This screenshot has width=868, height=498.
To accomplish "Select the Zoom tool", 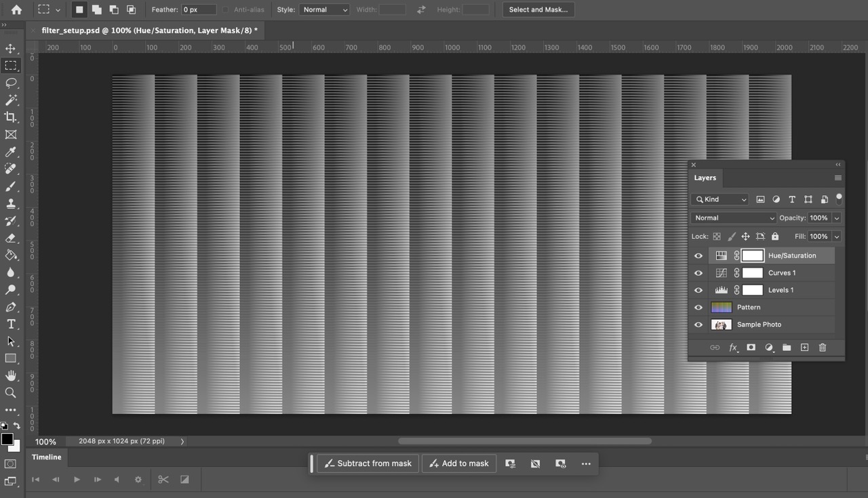I will tap(11, 392).
